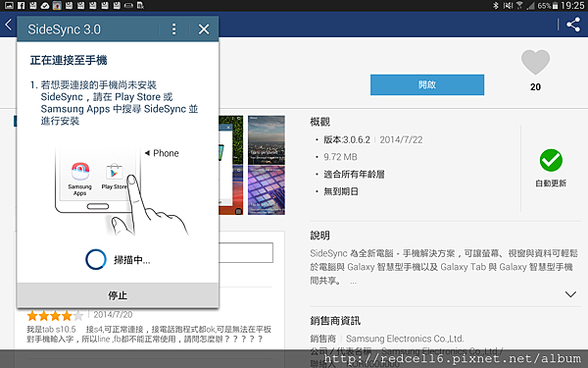This screenshot has width=588, height=368.
Task: Tap the 無到期日 expiry text
Action: tap(341, 191)
